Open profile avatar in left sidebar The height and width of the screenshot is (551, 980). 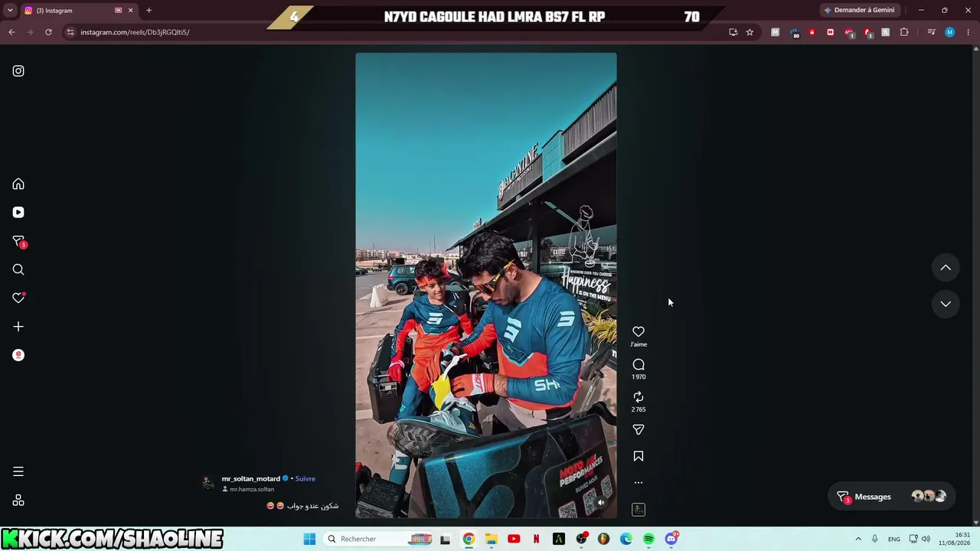pos(18,355)
